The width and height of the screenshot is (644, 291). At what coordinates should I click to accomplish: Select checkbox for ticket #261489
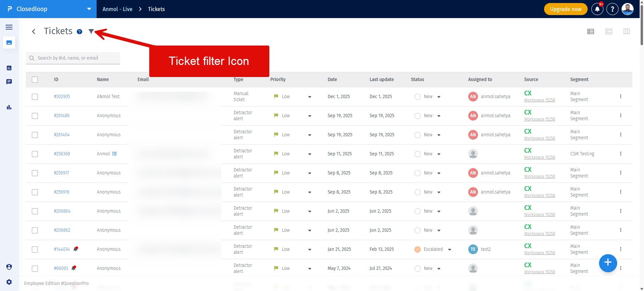(35, 116)
